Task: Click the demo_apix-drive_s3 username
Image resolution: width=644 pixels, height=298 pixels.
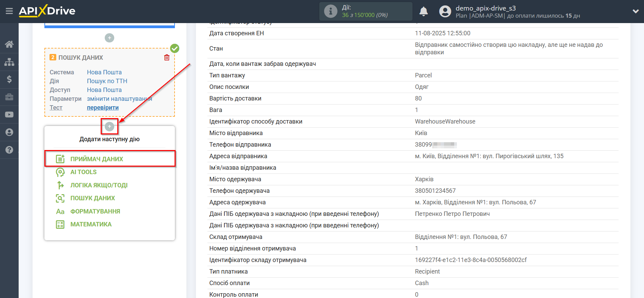Action: pyautogui.click(x=486, y=8)
